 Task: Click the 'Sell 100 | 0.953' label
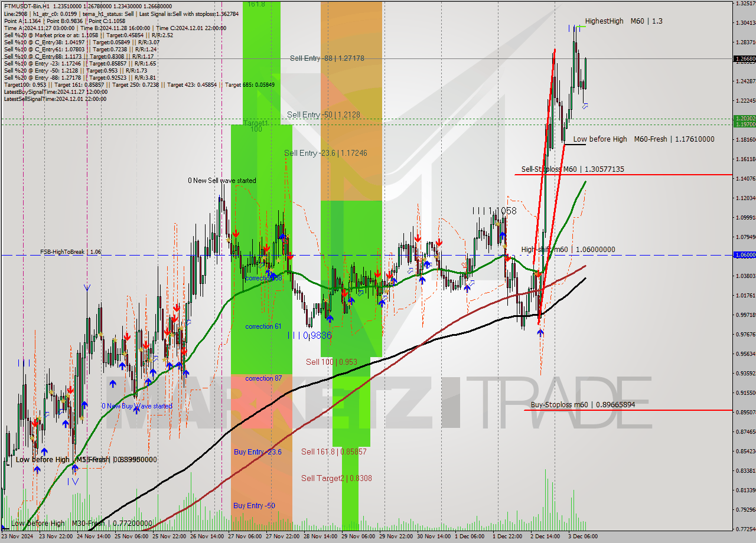pos(331,361)
